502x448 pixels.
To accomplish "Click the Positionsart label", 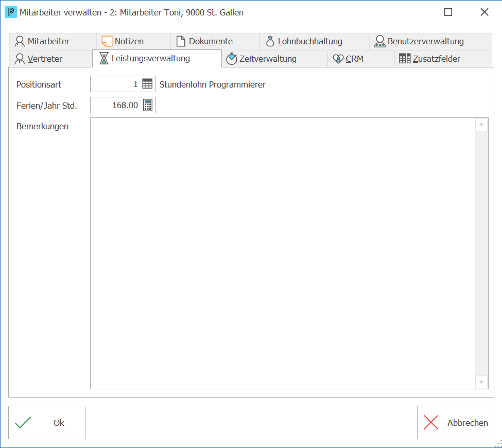I will pos(39,84).
